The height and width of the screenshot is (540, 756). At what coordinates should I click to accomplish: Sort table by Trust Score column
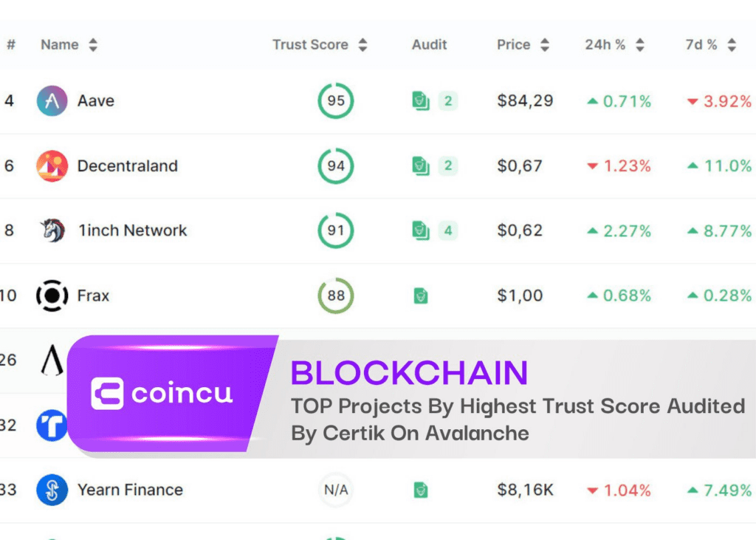coord(320,45)
